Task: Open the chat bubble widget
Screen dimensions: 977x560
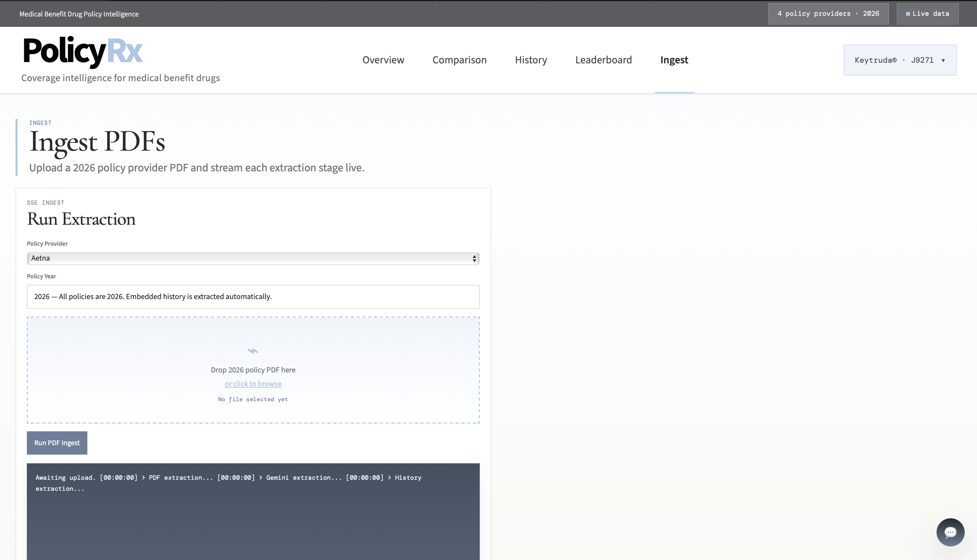Action: click(950, 532)
